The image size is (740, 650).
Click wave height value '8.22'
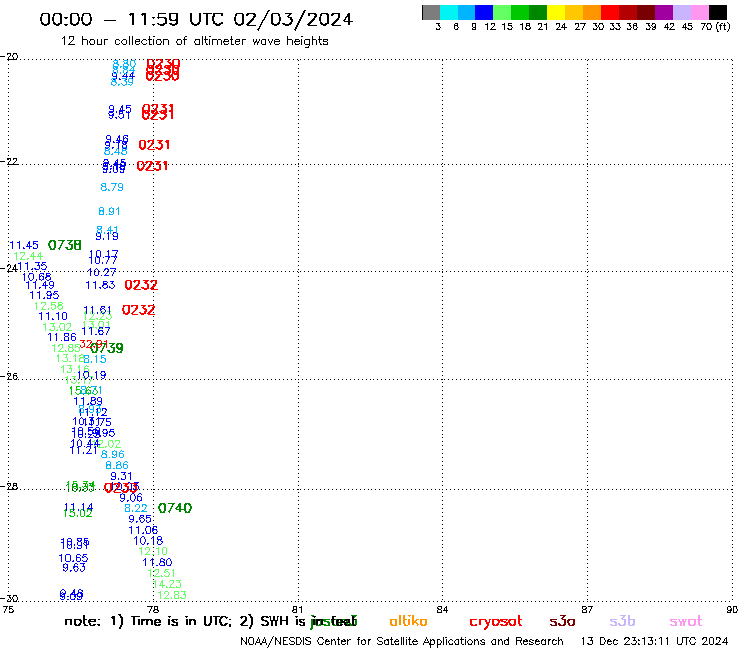tap(136, 509)
